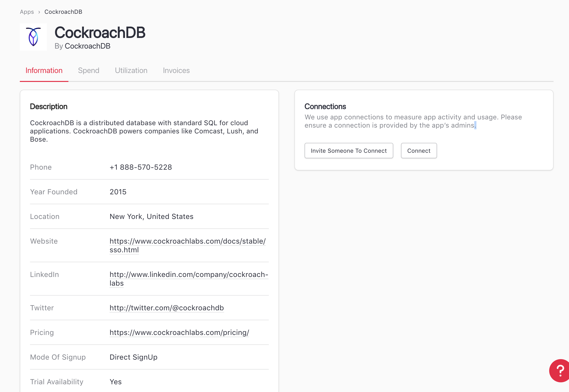Screen dimensions: 569x392
Task: Click Invite Someone To Connect button
Action: tap(348, 151)
